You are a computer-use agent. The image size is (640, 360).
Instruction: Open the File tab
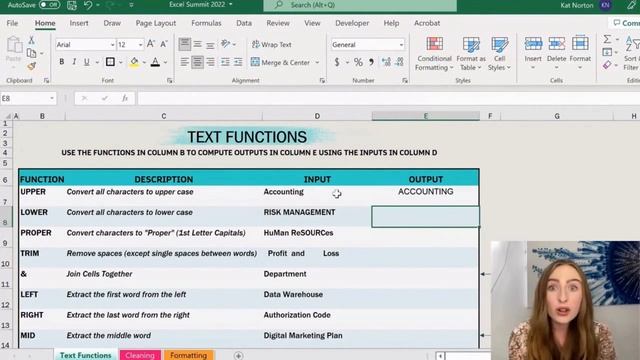pos(12,23)
